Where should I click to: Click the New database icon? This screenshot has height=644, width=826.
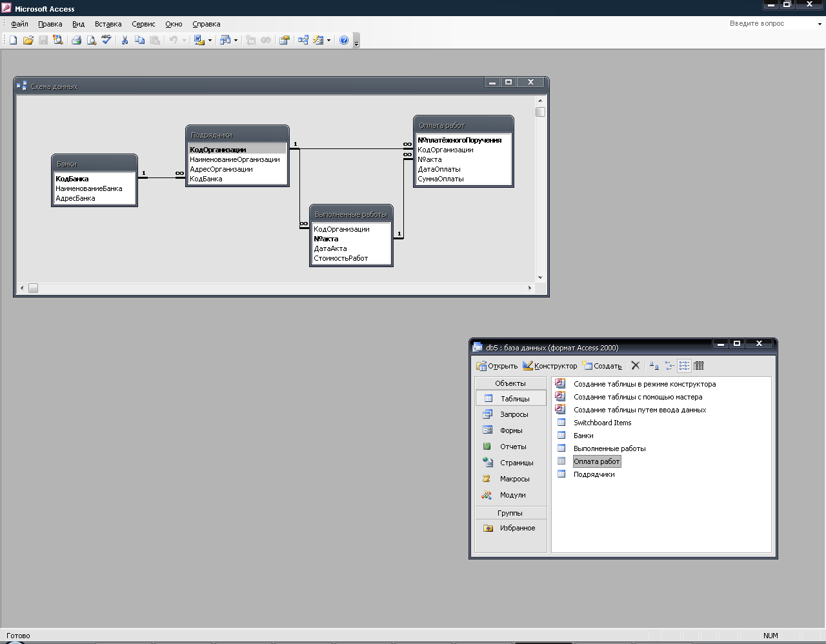pyautogui.click(x=13, y=40)
